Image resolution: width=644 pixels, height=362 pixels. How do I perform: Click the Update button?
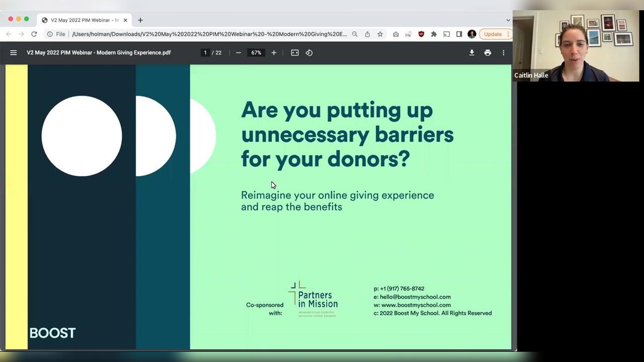click(x=493, y=34)
